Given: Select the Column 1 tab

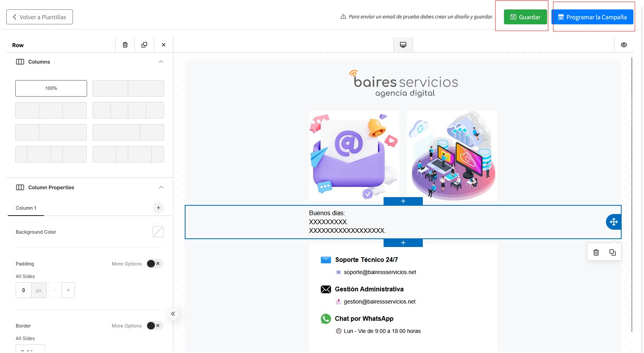Looking at the screenshot, I should tap(26, 208).
